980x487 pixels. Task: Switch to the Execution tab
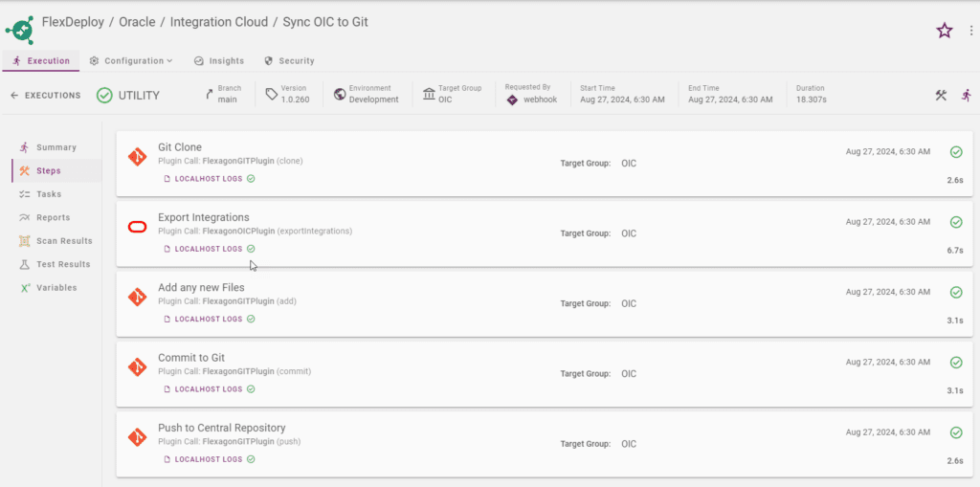[x=41, y=60]
